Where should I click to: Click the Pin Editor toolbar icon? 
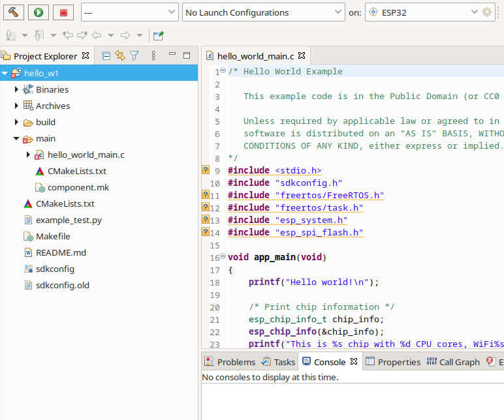tap(159, 35)
